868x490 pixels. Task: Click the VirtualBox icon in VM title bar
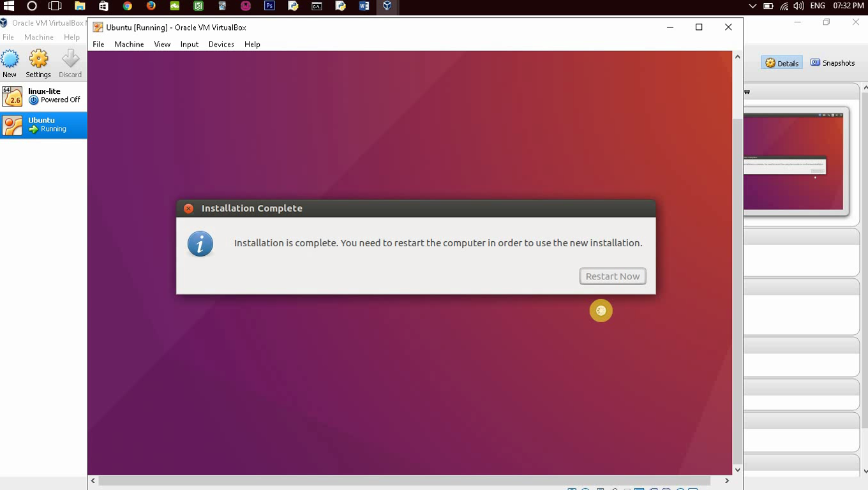[98, 27]
